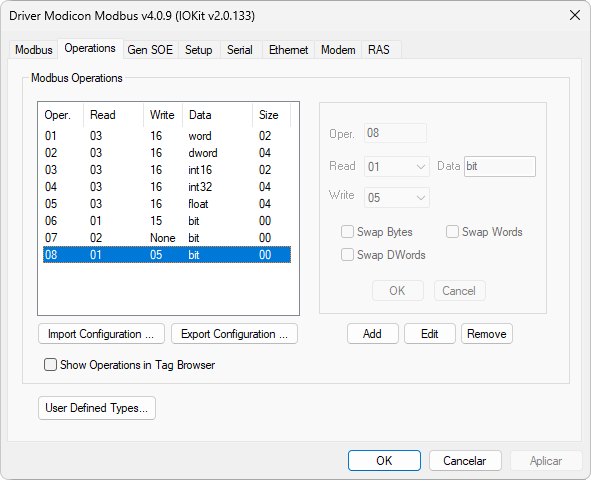Viewport: 591px width, 480px height.
Task: Select operation 05 float row
Action: click(x=167, y=204)
